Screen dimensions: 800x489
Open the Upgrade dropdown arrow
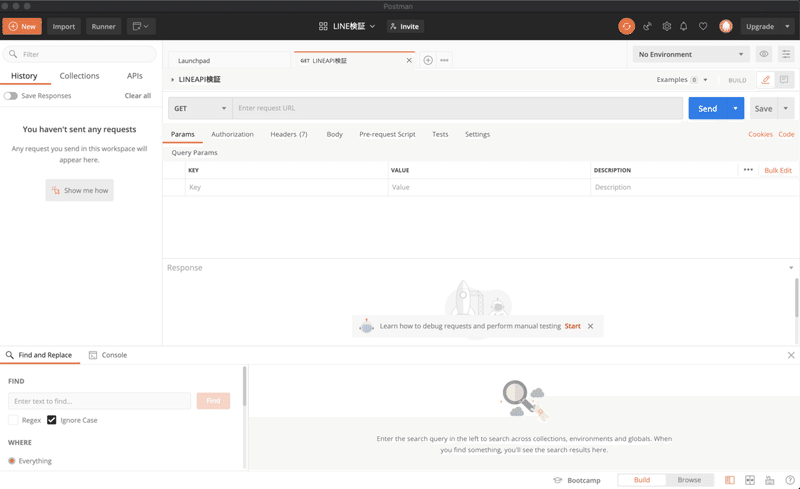(787, 26)
